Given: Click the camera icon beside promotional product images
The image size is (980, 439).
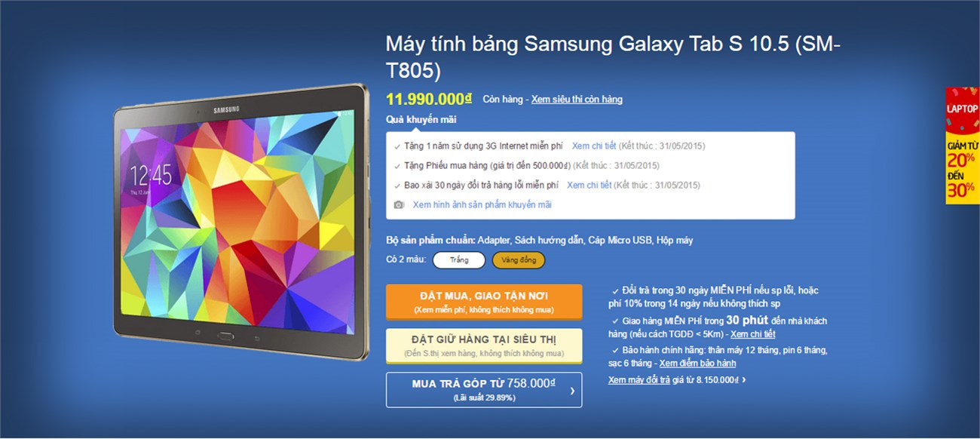Looking at the screenshot, I should pyautogui.click(x=399, y=204).
